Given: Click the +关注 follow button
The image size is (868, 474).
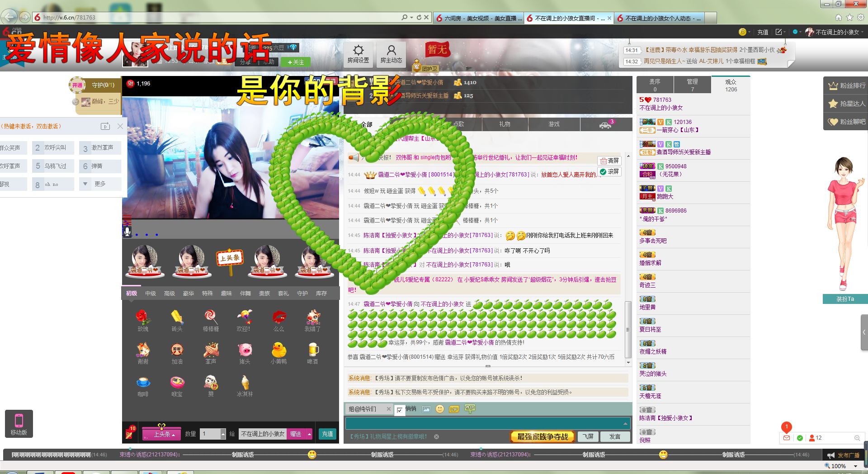Looking at the screenshot, I should point(296,62).
